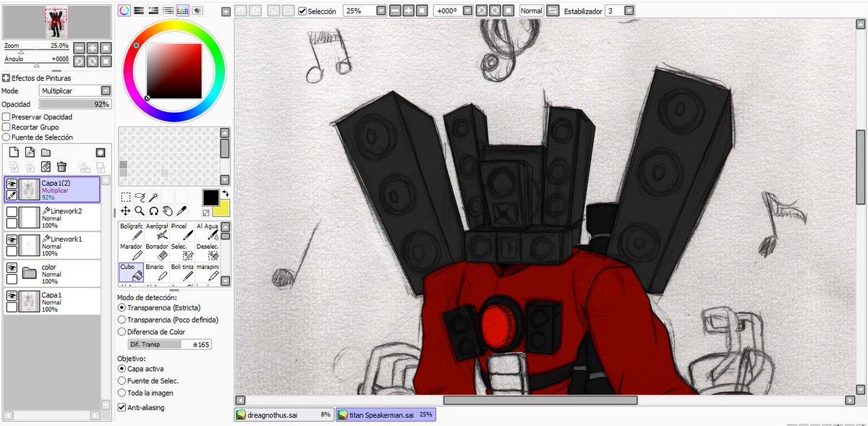Toggle the swatches palette panel tab
The image size is (868, 426).
pyautogui.click(x=182, y=11)
